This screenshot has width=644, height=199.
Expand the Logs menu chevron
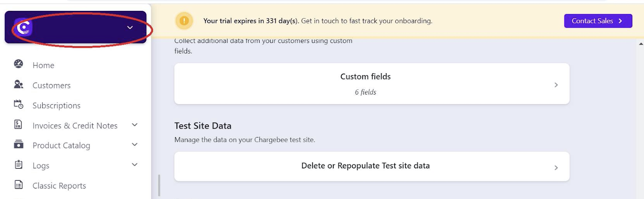135,165
